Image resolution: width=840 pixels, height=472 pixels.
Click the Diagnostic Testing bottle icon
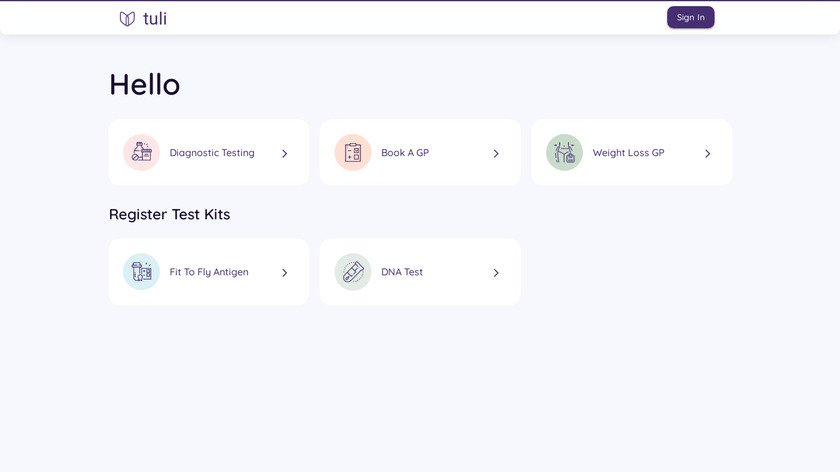(x=141, y=152)
